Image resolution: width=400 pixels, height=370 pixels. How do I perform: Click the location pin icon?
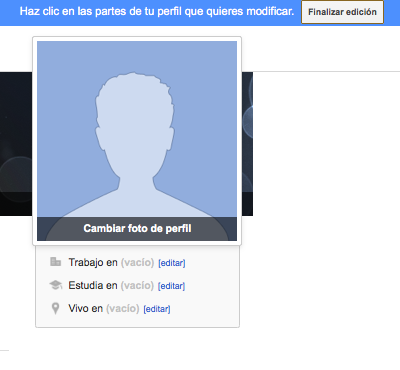tap(56, 308)
